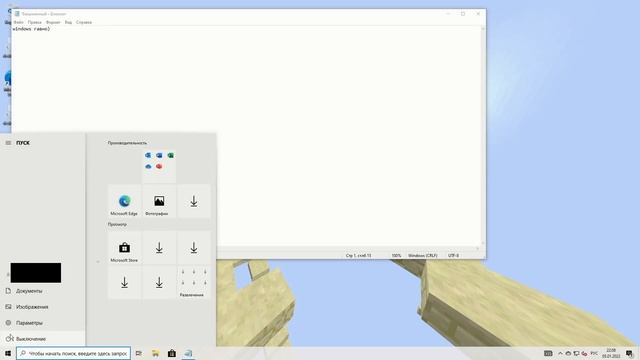Screen dimensions: 640x360
Task: Switch input language via РУС indicator
Action: pyautogui.click(x=594, y=353)
